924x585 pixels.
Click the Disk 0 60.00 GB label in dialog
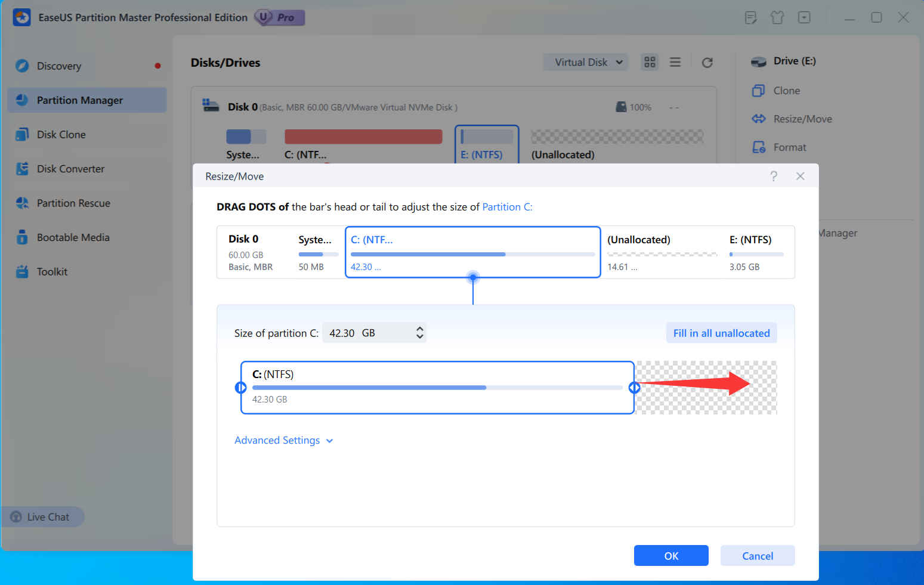[x=251, y=252]
